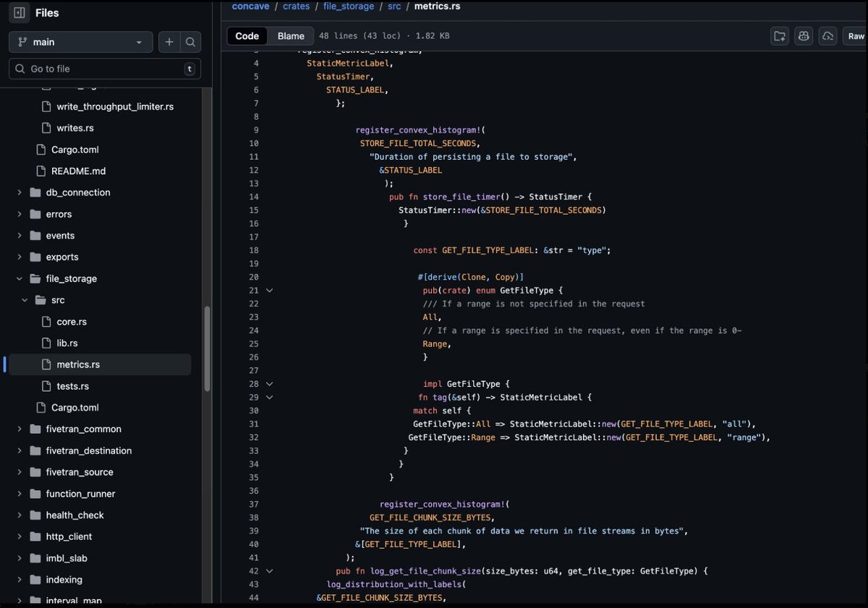The width and height of the screenshot is (868, 608).
Task: Open lib.rs in file tree
Action: click(x=67, y=343)
